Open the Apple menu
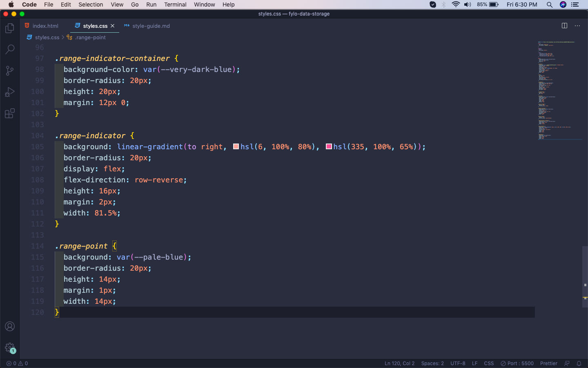Image resolution: width=588 pixels, height=368 pixels. 11,4
